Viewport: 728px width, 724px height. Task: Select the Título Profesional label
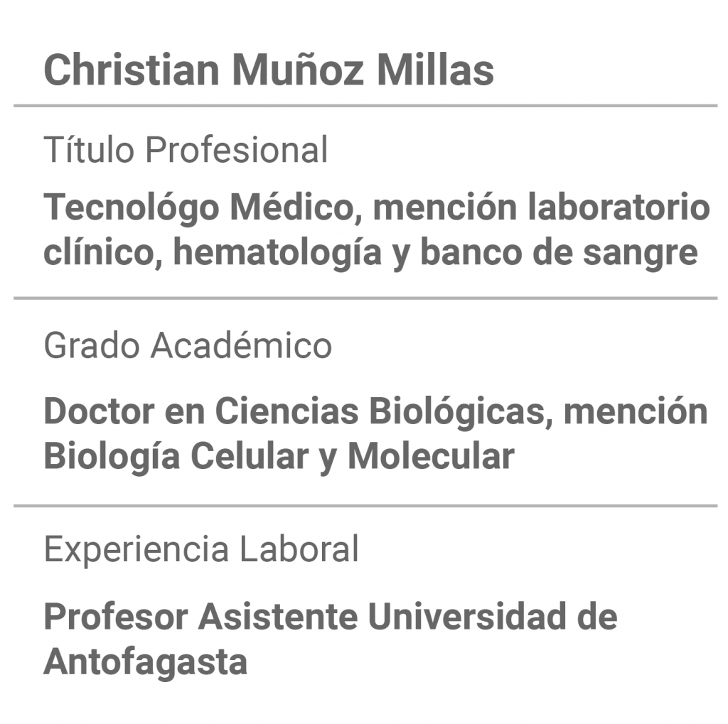coord(186,149)
